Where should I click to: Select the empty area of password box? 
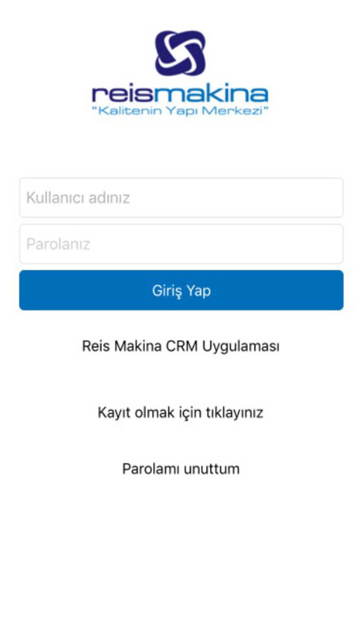217,244
